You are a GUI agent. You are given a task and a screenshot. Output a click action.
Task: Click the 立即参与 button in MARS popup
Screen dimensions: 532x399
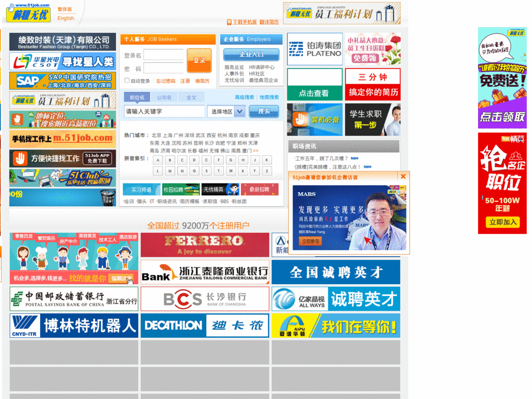point(310,241)
